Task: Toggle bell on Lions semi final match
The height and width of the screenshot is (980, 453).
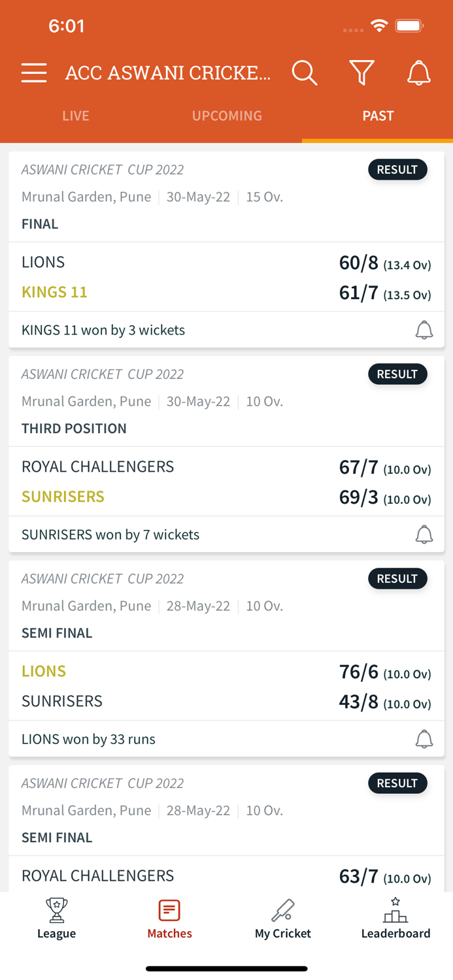Action: click(x=424, y=739)
